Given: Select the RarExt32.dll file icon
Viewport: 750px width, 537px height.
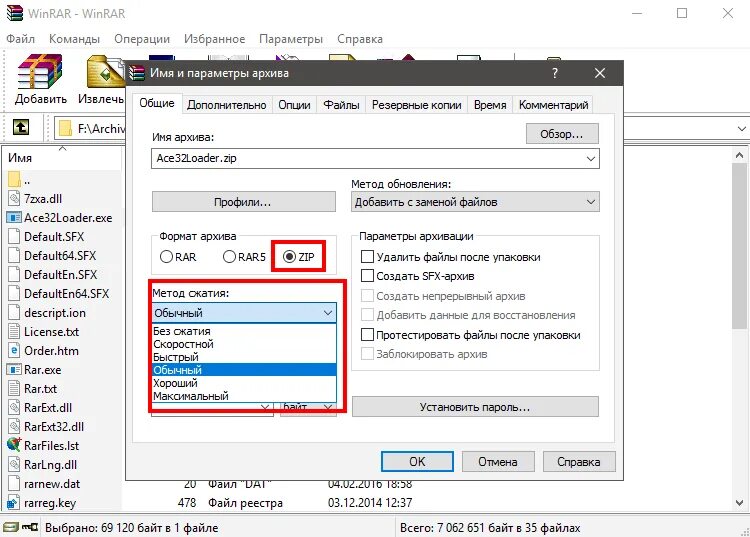Looking at the screenshot, I should click(x=14, y=427).
